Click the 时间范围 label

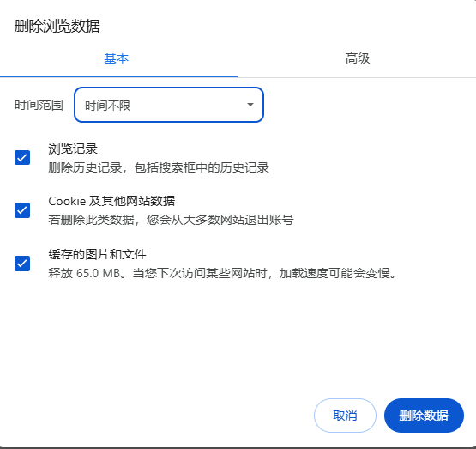click(x=39, y=105)
